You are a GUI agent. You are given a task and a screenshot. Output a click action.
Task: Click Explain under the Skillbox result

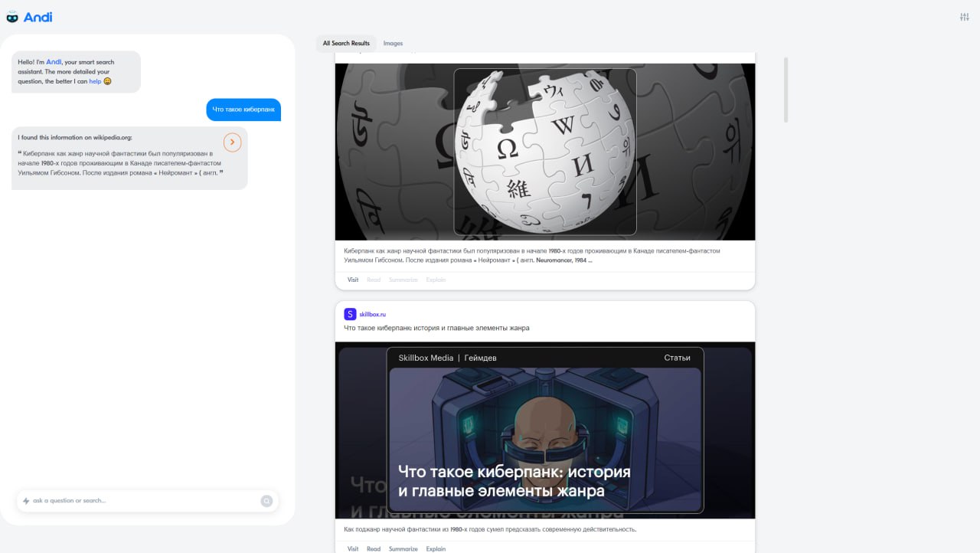(x=436, y=548)
